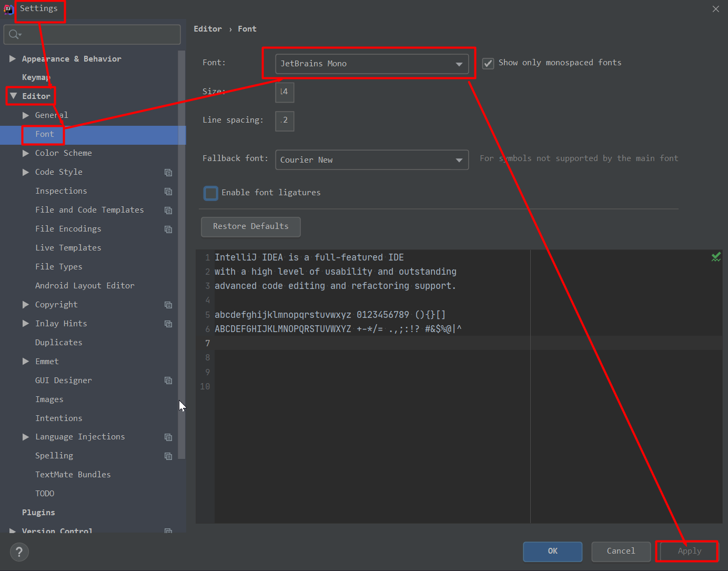Viewport: 728px width, 571px height.
Task: Click the Line spacing input field
Action: (x=285, y=121)
